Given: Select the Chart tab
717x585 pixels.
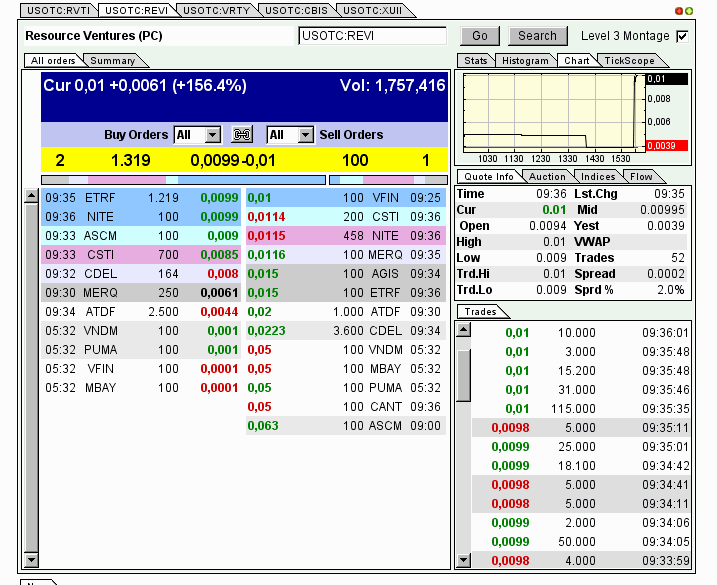Looking at the screenshot, I should (577, 60).
